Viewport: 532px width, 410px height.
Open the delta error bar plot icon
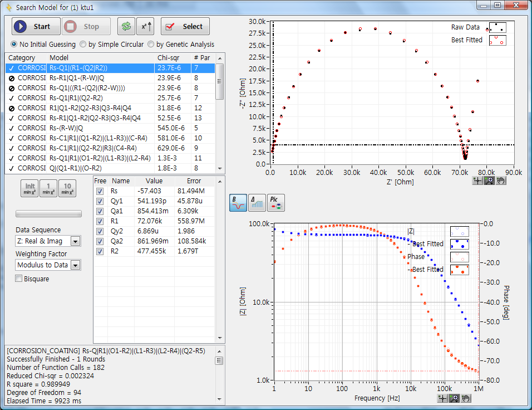coord(257,203)
